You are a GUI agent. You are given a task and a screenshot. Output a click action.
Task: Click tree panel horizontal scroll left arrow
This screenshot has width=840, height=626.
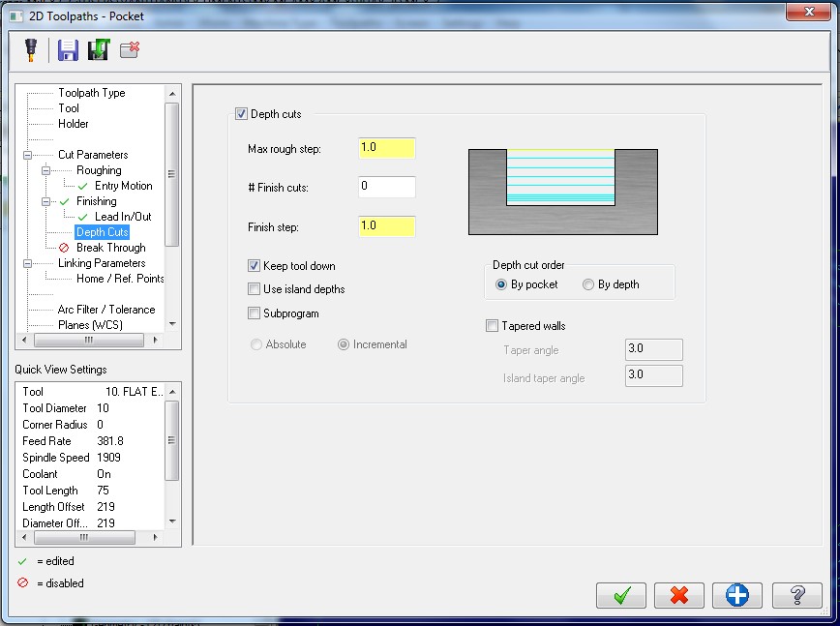click(x=24, y=340)
